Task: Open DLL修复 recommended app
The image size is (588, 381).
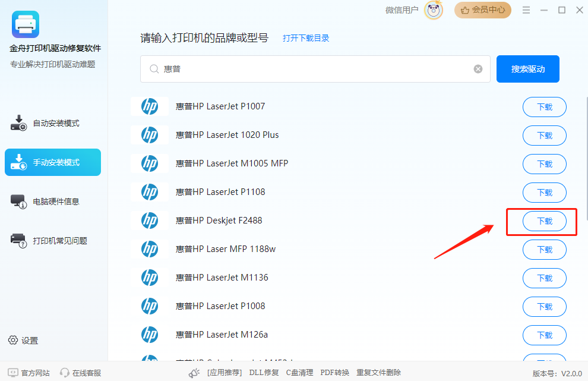Action: click(264, 373)
